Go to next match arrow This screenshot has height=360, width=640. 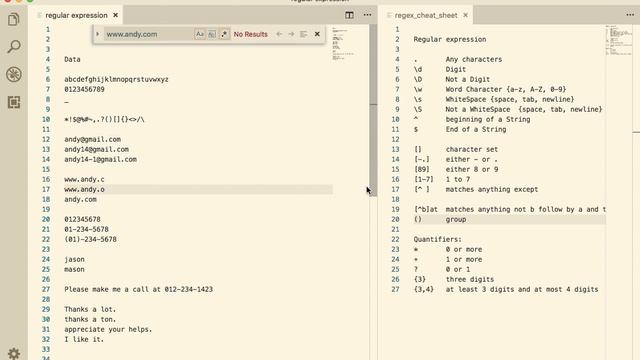pos(291,34)
